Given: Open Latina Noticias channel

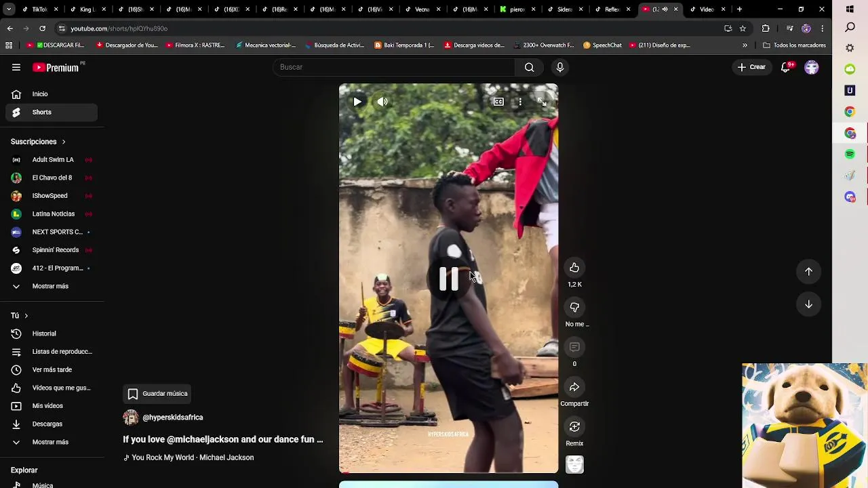Looking at the screenshot, I should coord(52,214).
